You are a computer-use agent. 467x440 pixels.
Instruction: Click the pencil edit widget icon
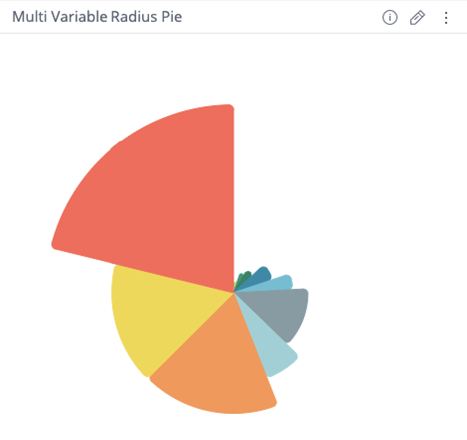point(417,17)
